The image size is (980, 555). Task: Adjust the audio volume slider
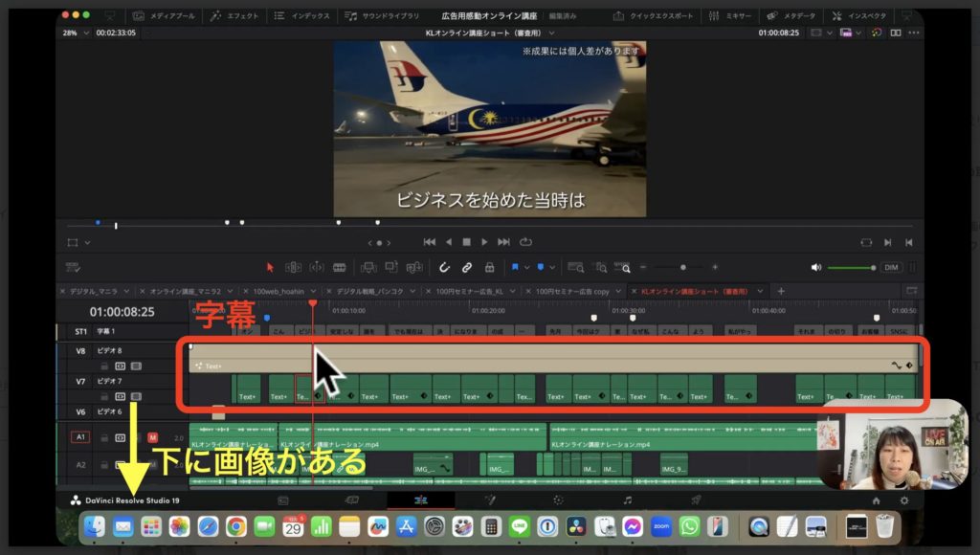[852, 267]
